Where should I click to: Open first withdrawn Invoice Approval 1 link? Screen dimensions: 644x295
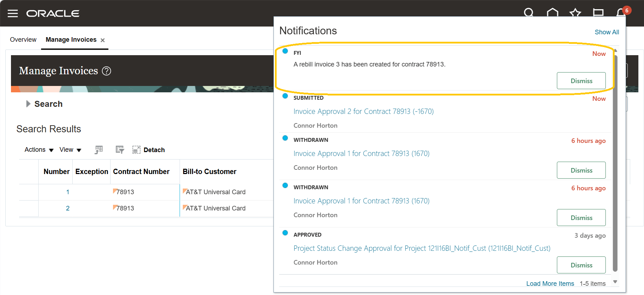point(361,154)
